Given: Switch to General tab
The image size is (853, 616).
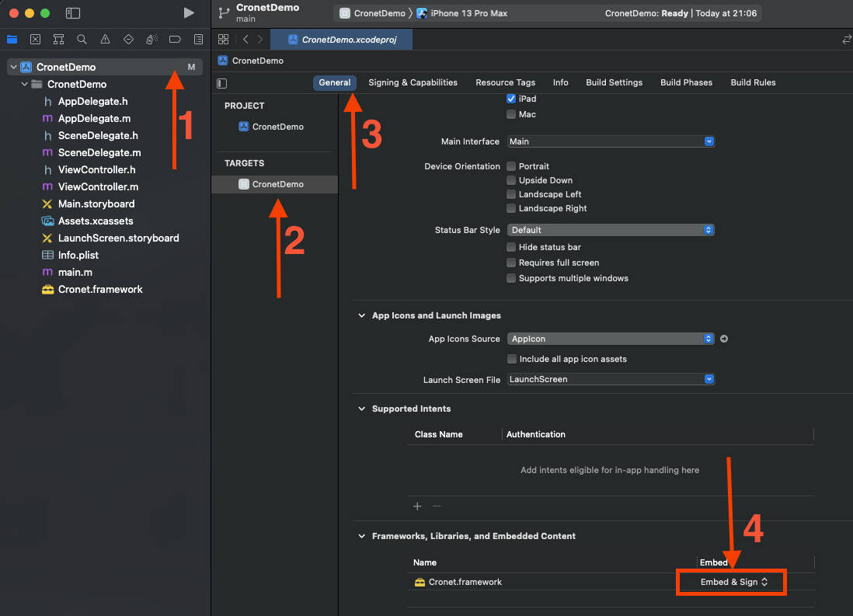Looking at the screenshot, I should coord(335,82).
